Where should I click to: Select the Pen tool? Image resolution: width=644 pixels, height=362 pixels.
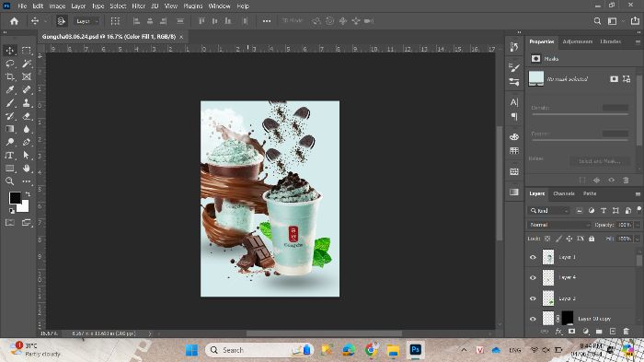click(27, 142)
